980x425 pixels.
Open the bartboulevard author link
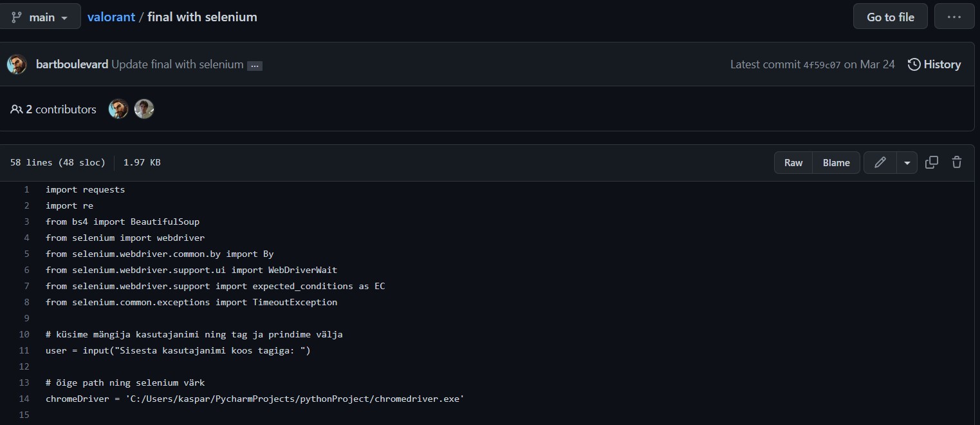72,64
